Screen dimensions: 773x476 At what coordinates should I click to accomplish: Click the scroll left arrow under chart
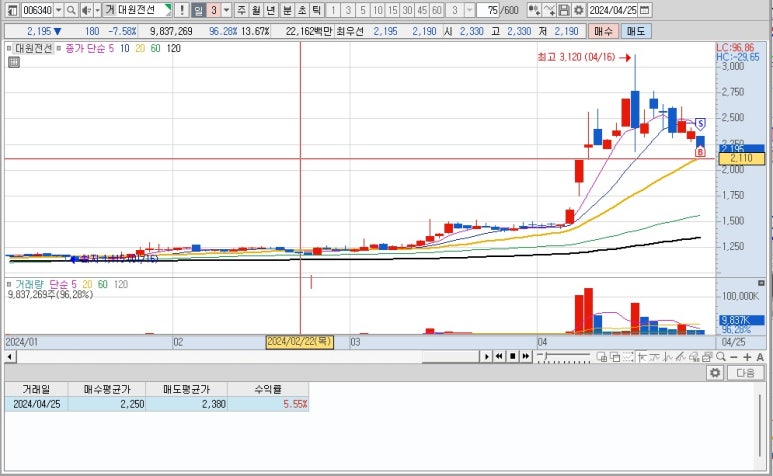10,356
